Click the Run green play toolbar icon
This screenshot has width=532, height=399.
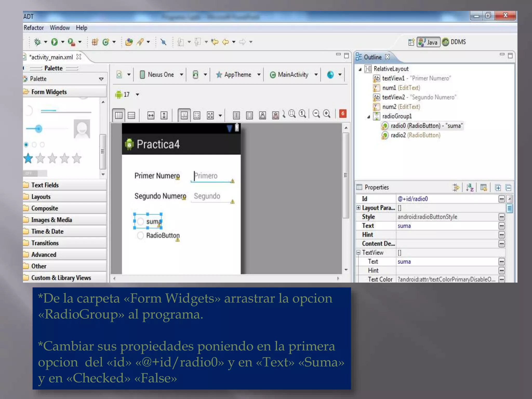(54, 42)
